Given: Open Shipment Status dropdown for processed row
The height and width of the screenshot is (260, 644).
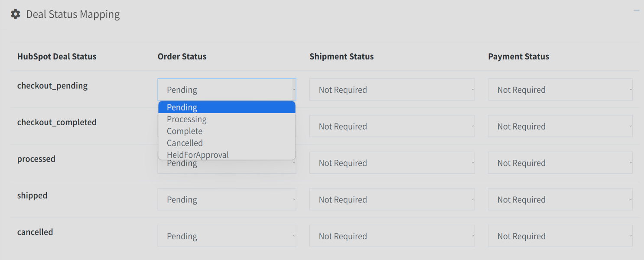Looking at the screenshot, I should 392,163.
